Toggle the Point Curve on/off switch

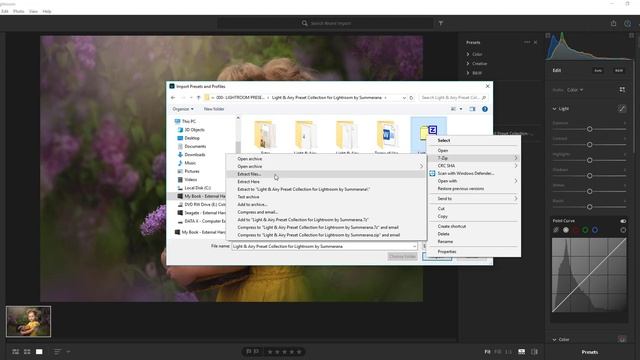click(623, 221)
